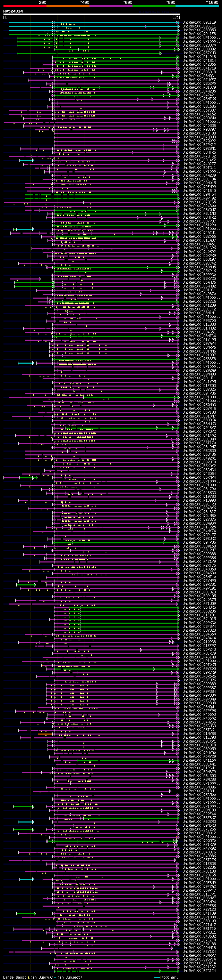Viewport: 222px width, 980px height.
Task: Click the purple ~60% identity legend segment
Action: pyautogui.click(x=111, y=6)
